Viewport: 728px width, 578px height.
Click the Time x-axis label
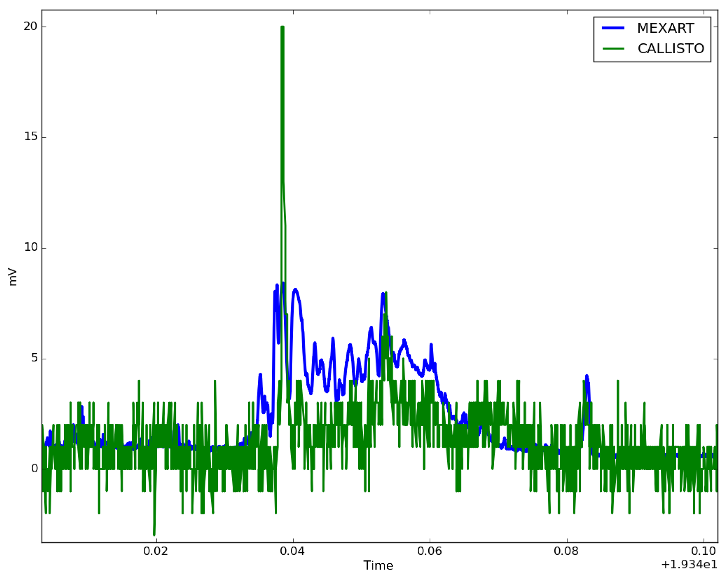pyautogui.click(x=378, y=565)
